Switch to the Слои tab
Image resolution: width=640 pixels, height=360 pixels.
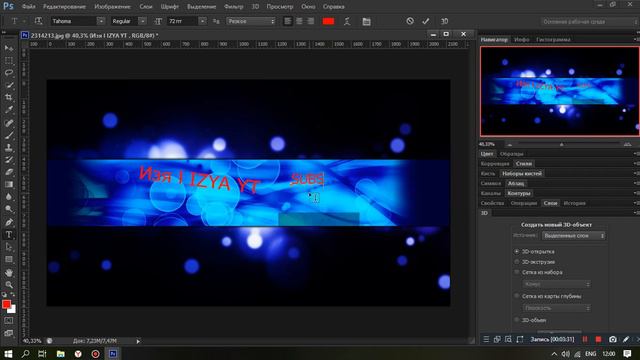[x=550, y=203]
